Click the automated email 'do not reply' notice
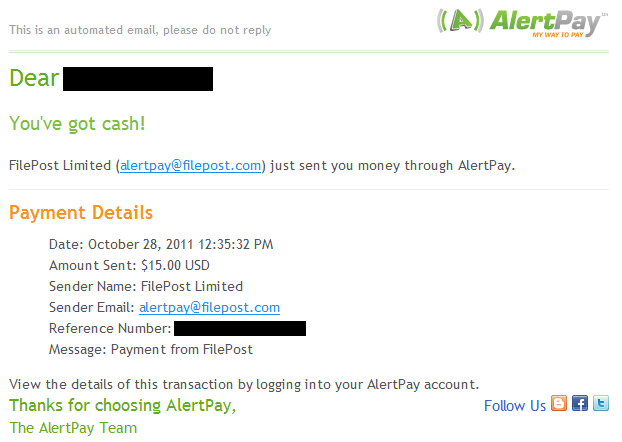The image size is (622, 442). coord(140,30)
